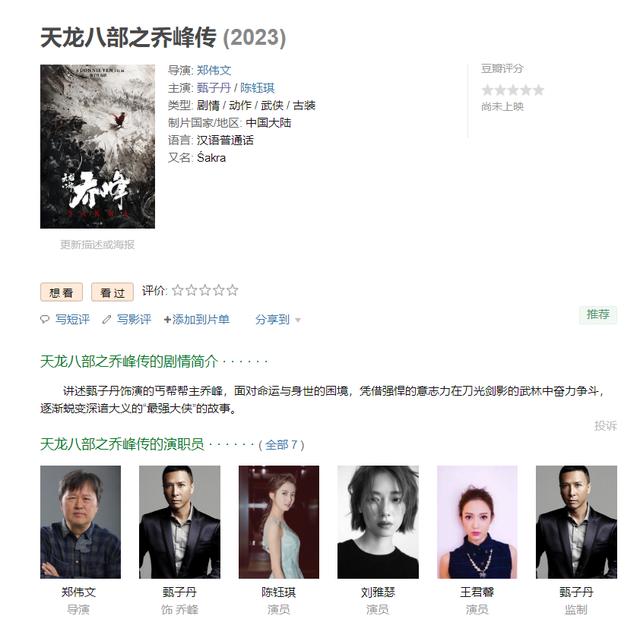Click +添加到片单 link

(x=196, y=319)
